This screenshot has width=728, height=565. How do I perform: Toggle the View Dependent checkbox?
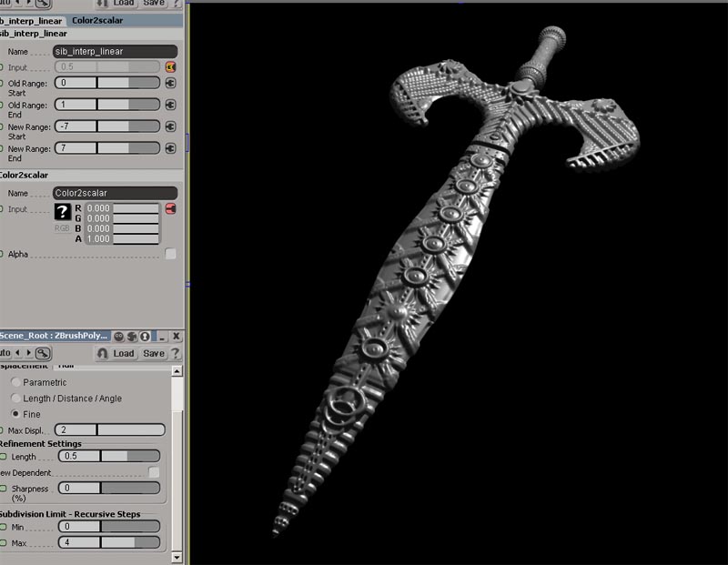tap(154, 472)
